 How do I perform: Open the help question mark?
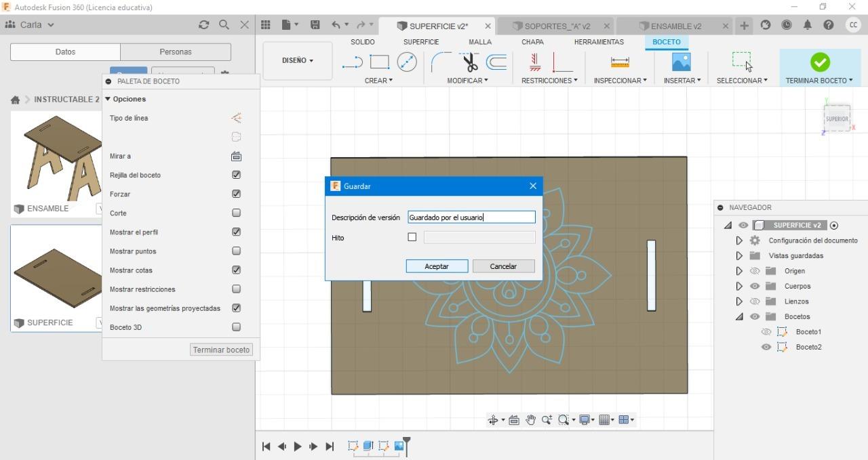pos(828,25)
